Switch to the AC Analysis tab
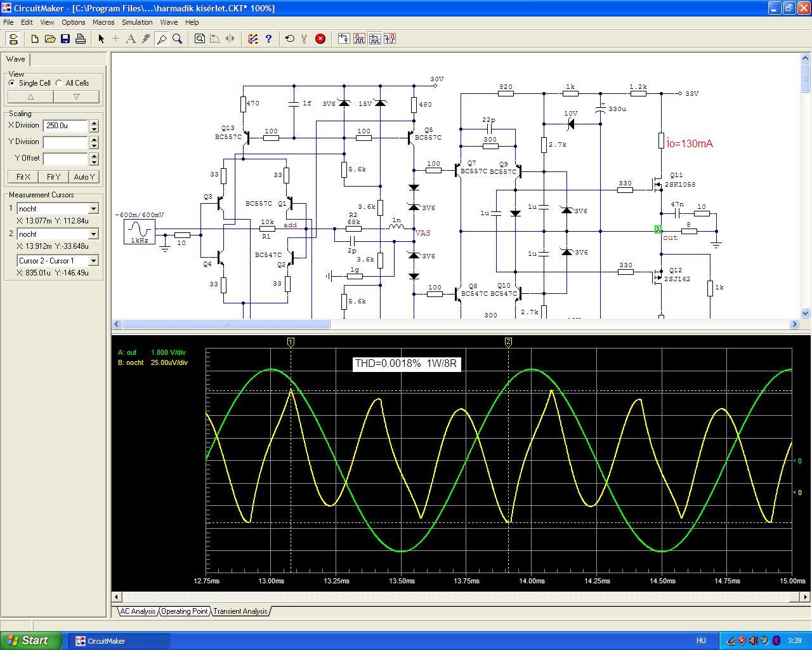Screen dimensions: 812x650 (x=138, y=611)
